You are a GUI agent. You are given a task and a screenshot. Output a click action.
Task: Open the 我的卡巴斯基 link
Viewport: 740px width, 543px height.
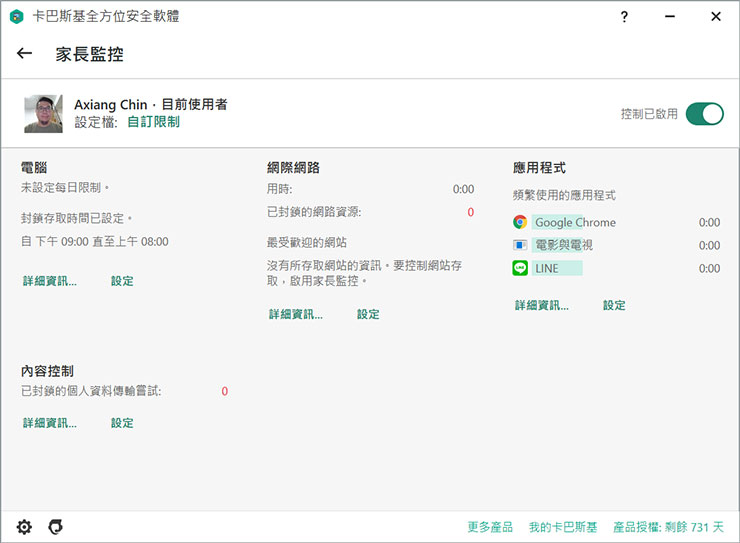[x=563, y=527]
